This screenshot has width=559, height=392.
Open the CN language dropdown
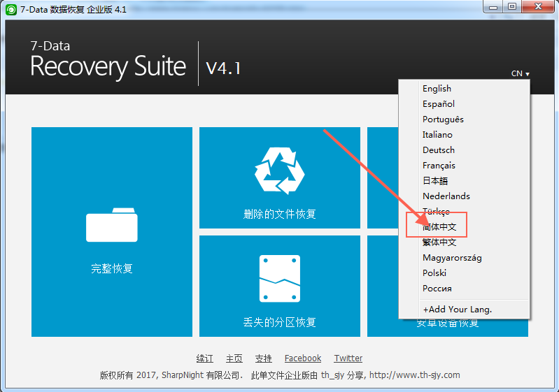click(520, 73)
